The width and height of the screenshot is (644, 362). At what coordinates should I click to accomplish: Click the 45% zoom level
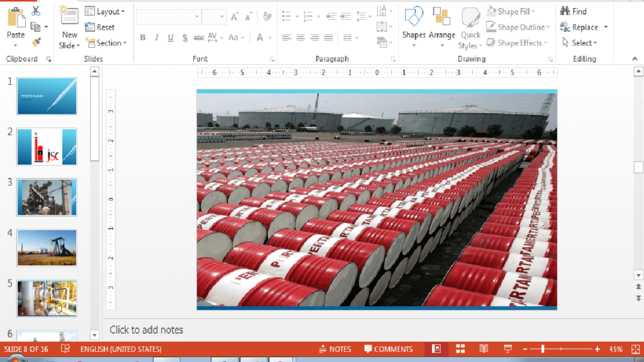tap(615, 349)
